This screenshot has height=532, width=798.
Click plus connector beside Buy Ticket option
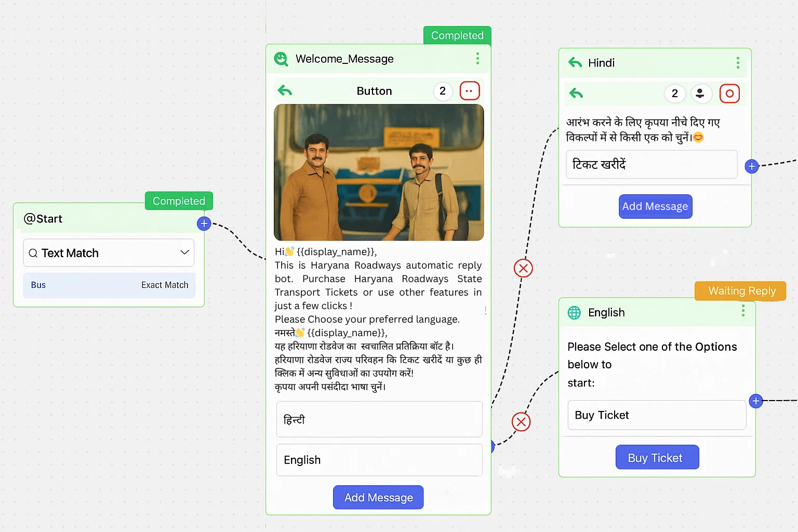pos(756,401)
